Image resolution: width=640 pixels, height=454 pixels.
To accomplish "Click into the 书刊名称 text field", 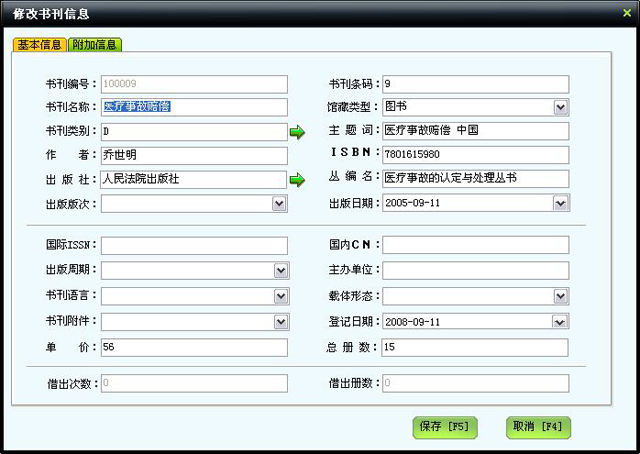I will (193, 107).
